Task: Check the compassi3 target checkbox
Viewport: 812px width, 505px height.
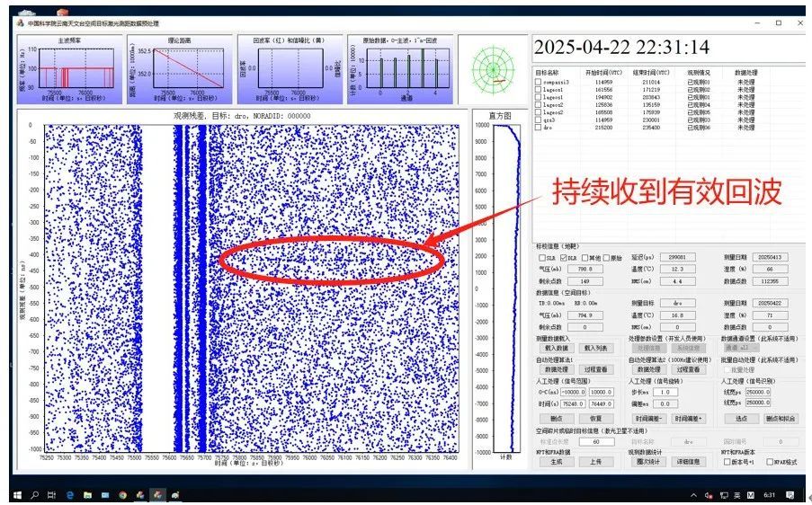Action: (x=539, y=82)
